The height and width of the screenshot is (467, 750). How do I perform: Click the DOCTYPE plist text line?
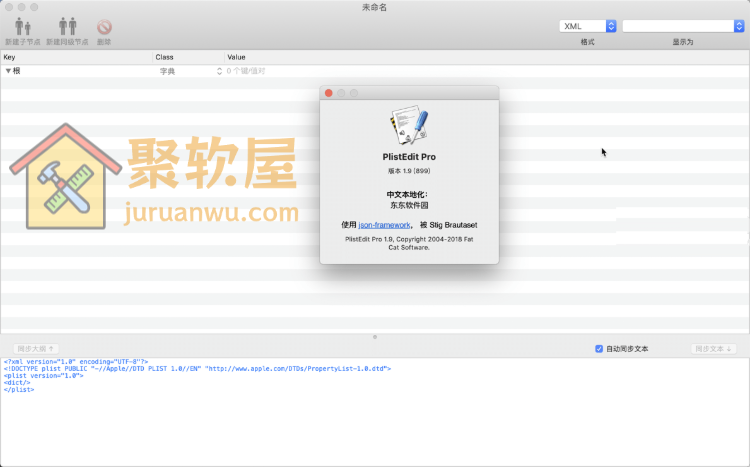[197, 368]
